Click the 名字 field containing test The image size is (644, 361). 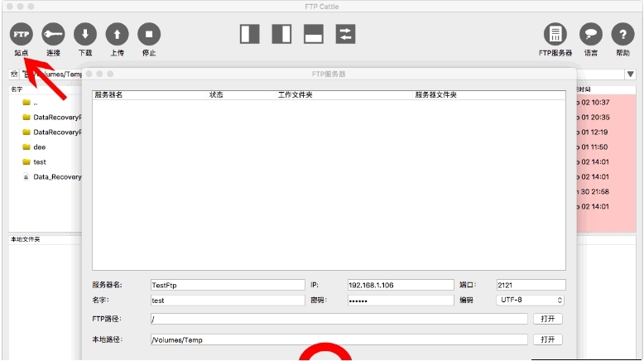pos(228,301)
